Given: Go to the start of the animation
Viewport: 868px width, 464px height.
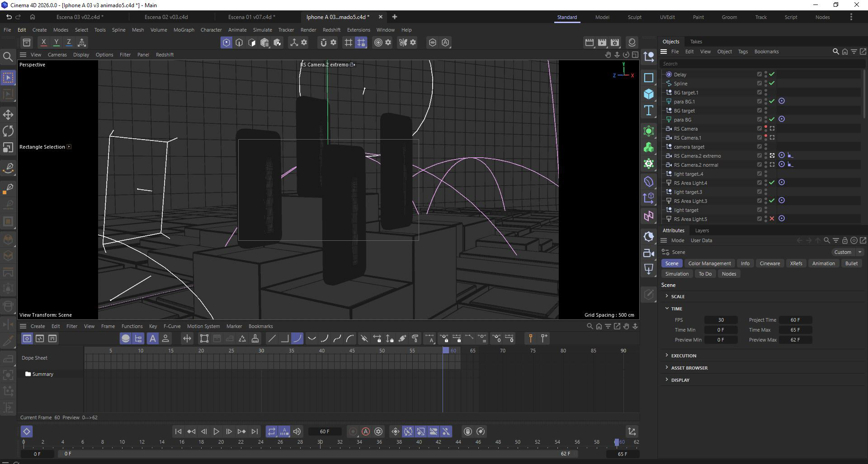Looking at the screenshot, I should point(178,431).
